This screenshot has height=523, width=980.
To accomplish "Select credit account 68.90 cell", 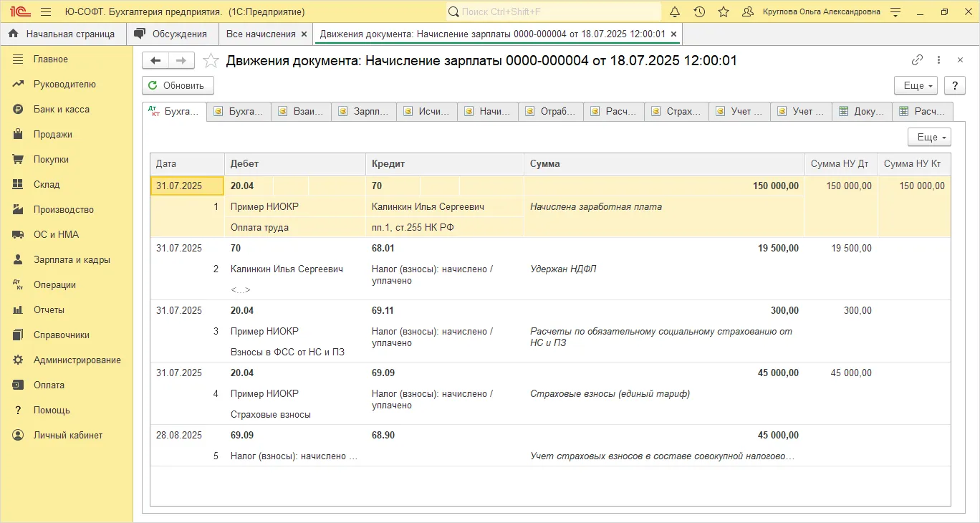I will [x=445, y=435].
